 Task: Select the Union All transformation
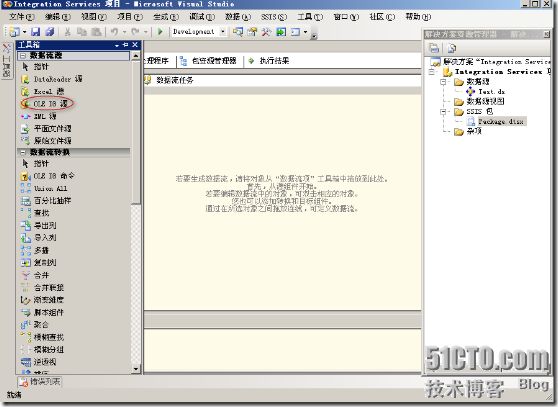(44, 188)
